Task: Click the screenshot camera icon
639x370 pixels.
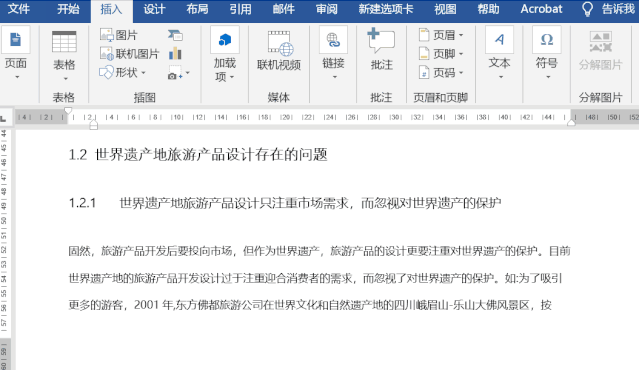Action: (x=175, y=73)
